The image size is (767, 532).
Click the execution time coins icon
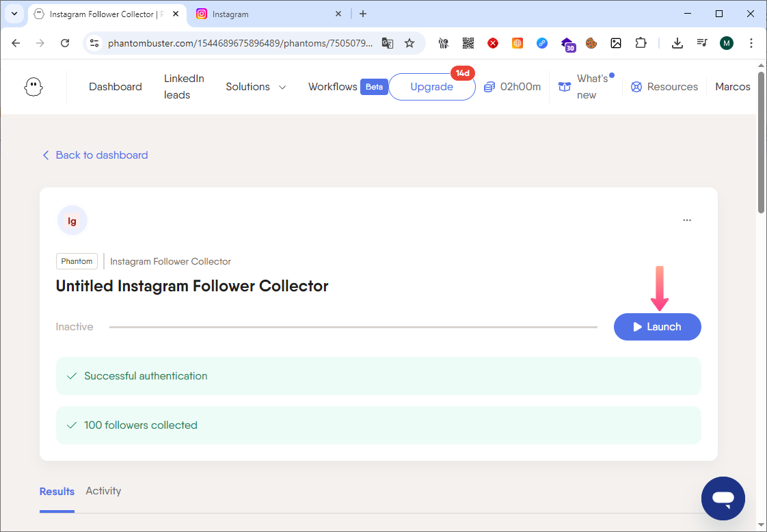tap(489, 87)
